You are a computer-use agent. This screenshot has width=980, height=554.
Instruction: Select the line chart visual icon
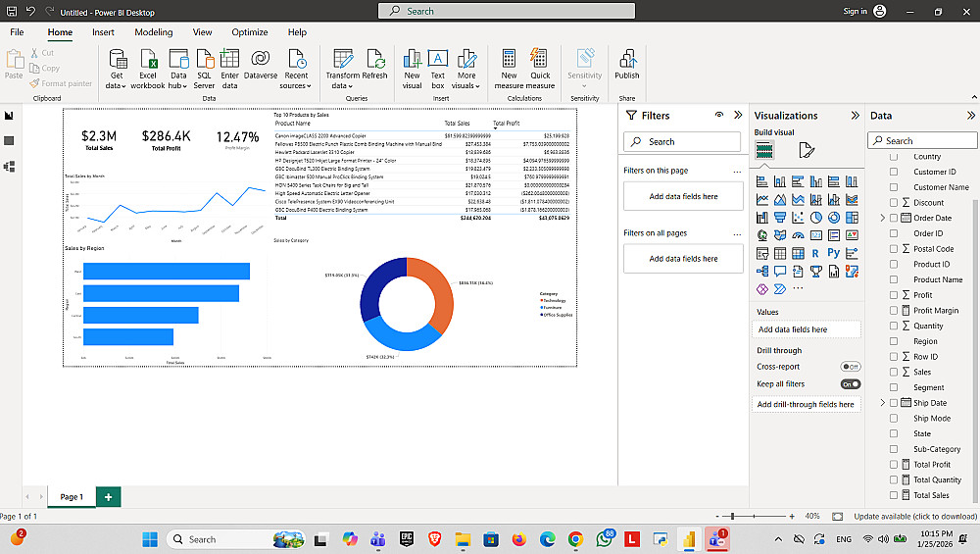(761, 199)
